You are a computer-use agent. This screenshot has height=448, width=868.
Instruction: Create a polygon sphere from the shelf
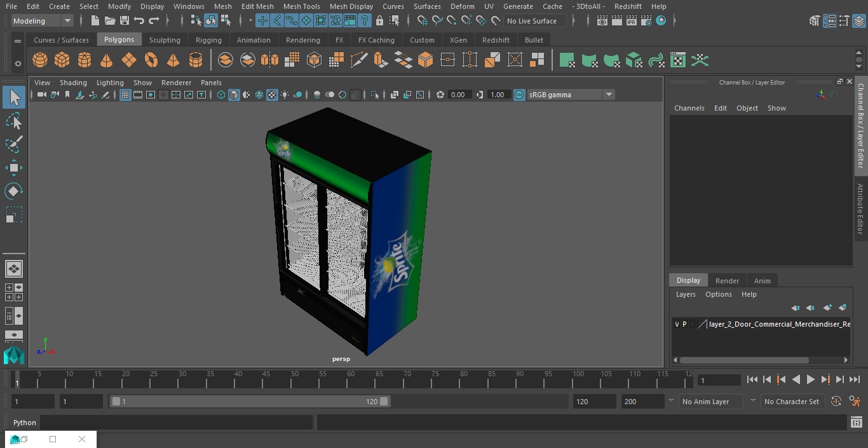(x=40, y=60)
